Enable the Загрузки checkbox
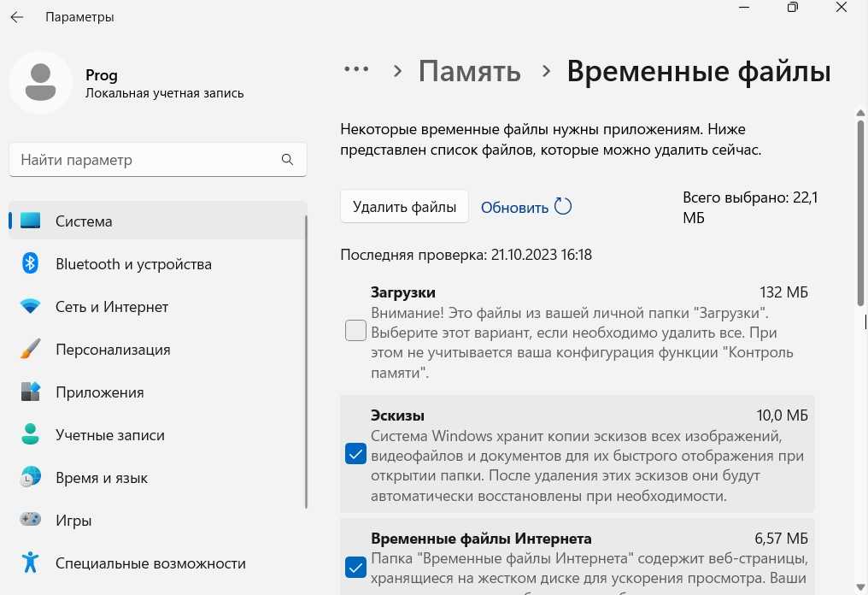The image size is (868, 595). [x=355, y=330]
